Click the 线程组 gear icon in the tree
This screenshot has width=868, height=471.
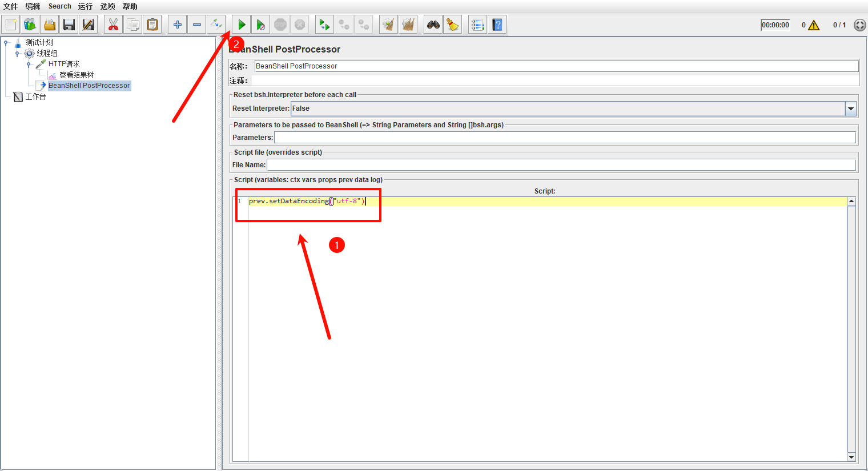tap(30, 54)
